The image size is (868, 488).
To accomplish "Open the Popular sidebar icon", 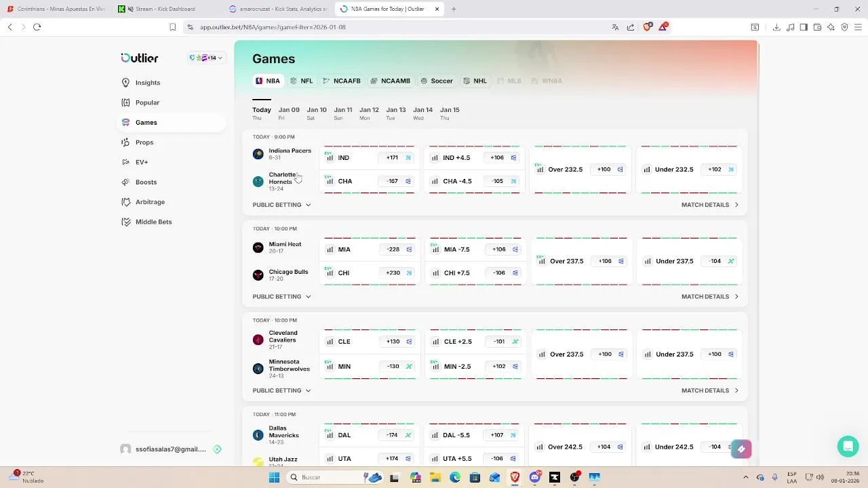I will [125, 102].
